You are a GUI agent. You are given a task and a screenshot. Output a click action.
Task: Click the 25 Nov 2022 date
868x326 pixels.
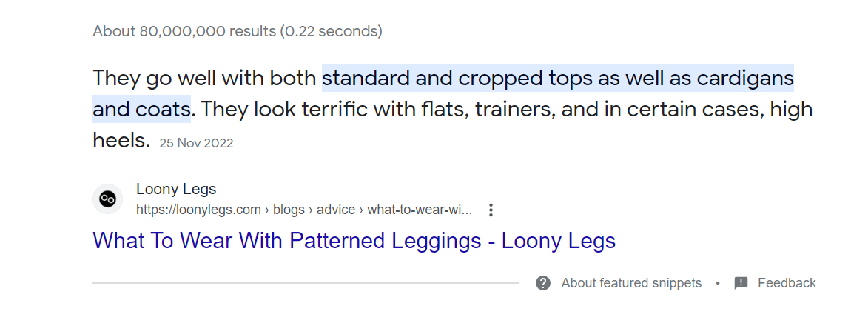click(x=197, y=144)
